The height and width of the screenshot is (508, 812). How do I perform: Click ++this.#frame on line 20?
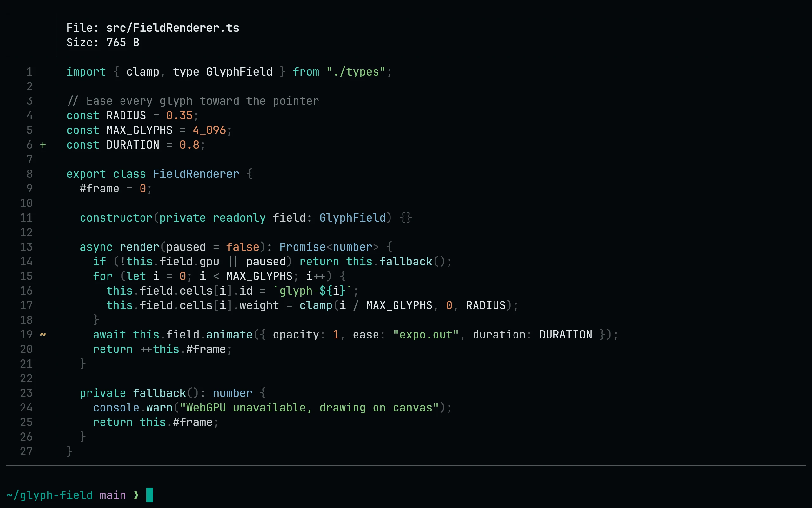[x=183, y=350]
